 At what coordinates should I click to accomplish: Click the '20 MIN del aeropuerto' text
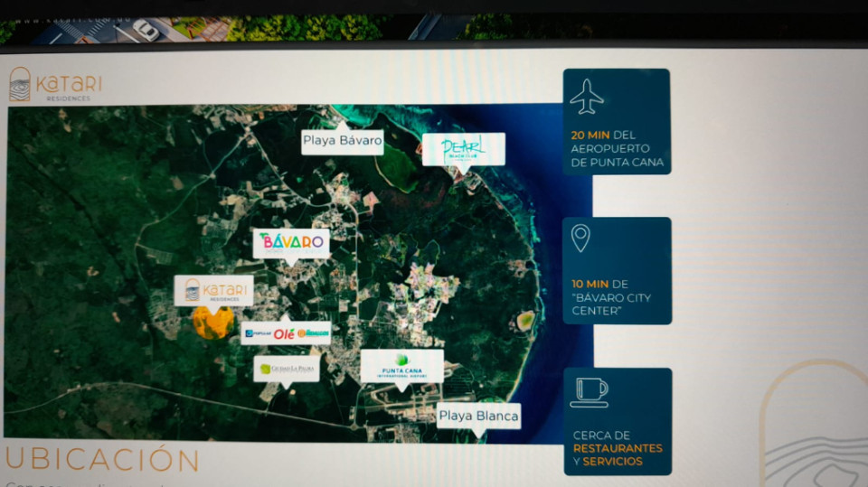coord(617,148)
